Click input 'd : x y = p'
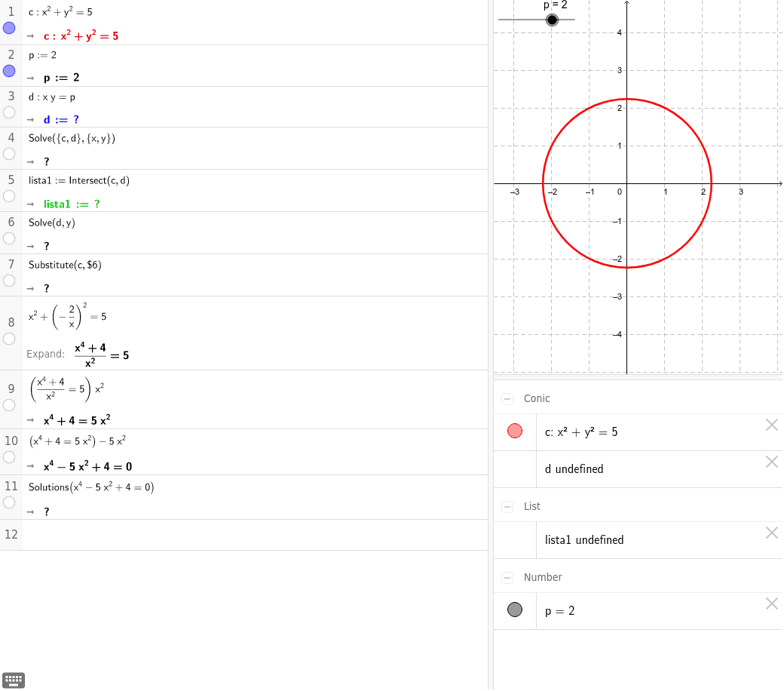The image size is (784, 691). coord(52,97)
